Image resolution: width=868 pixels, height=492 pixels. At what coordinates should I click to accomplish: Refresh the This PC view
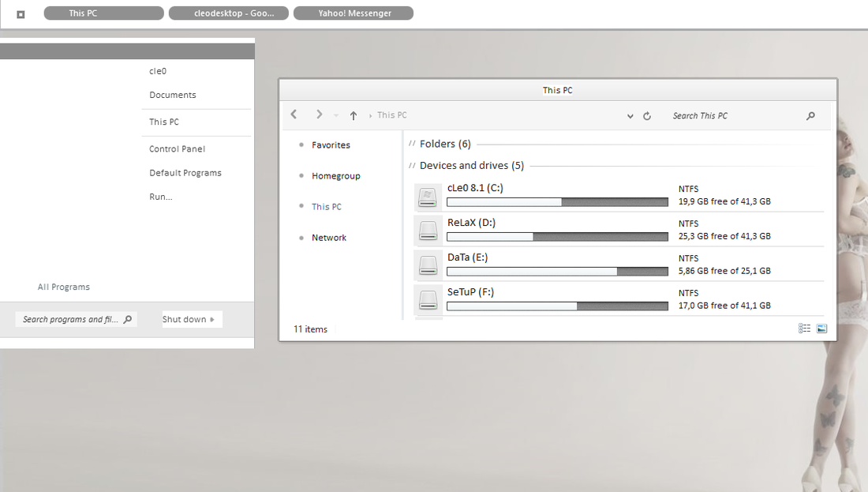[x=646, y=116]
